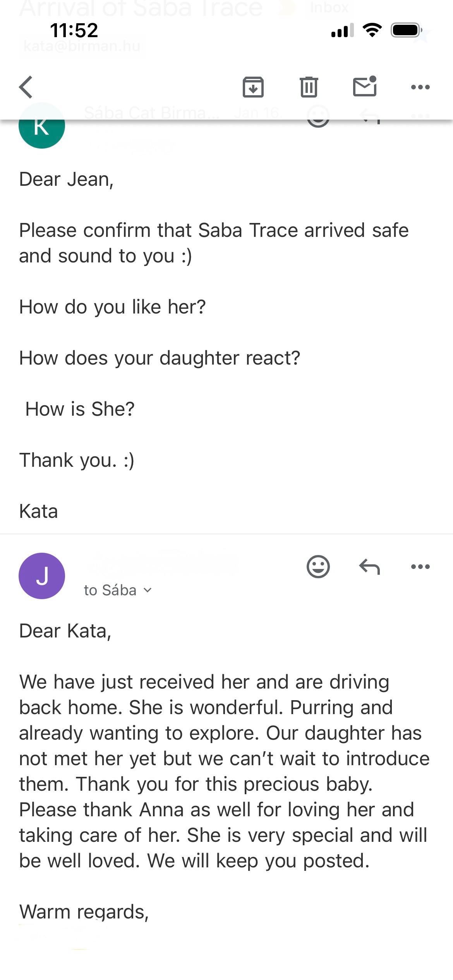Delete the email with the trash icon
This screenshot has width=453, height=980.
click(x=309, y=87)
